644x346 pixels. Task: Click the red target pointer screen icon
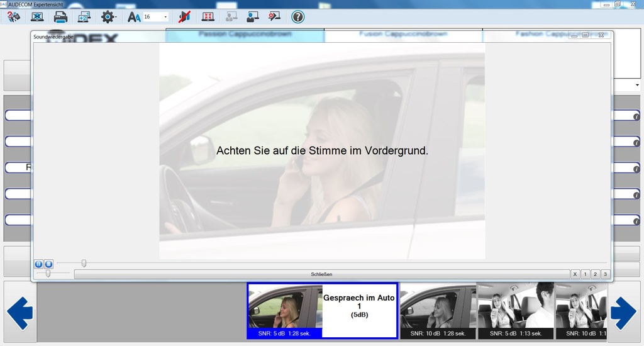tap(274, 17)
